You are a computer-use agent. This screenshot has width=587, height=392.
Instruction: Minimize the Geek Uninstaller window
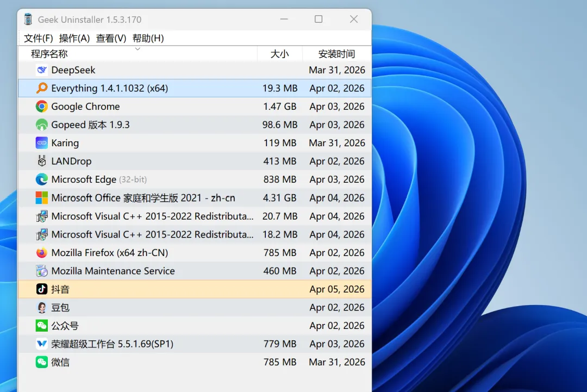(x=284, y=19)
